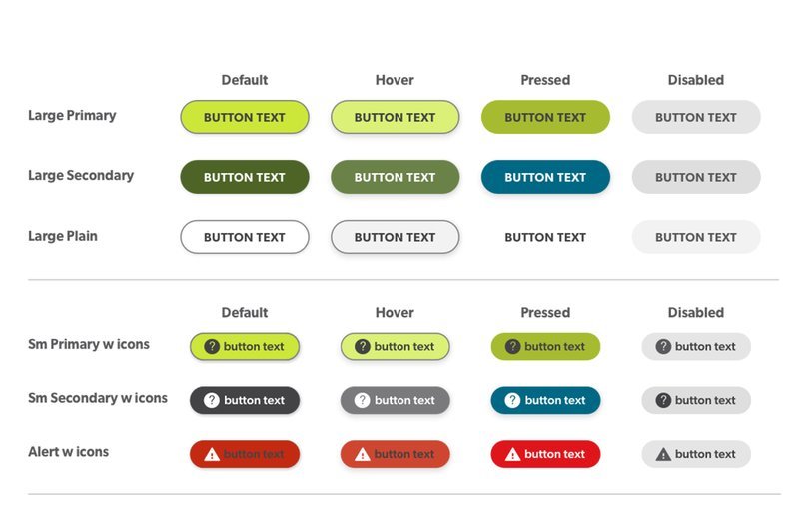The height and width of the screenshot is (532, 799).
Task: Click the Large Primary Default button
Action: [x=245, y=117]
